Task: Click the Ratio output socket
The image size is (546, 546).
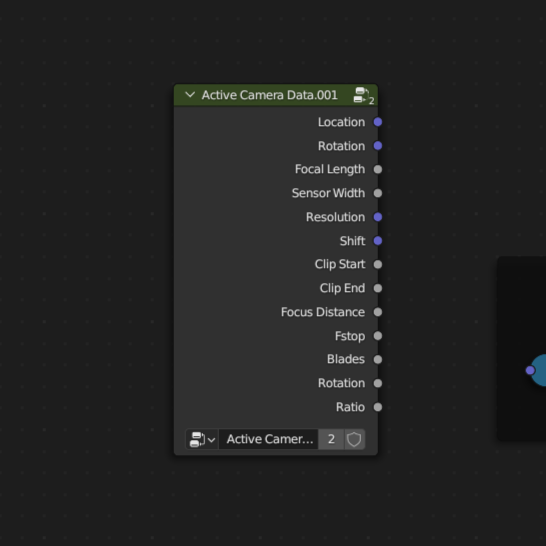Action: (x=378, y=407)
